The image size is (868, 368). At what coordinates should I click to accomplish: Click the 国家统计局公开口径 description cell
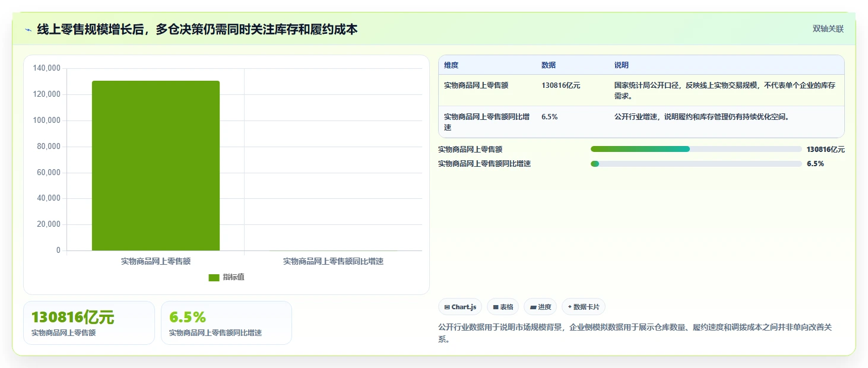(x=726, y=90)
